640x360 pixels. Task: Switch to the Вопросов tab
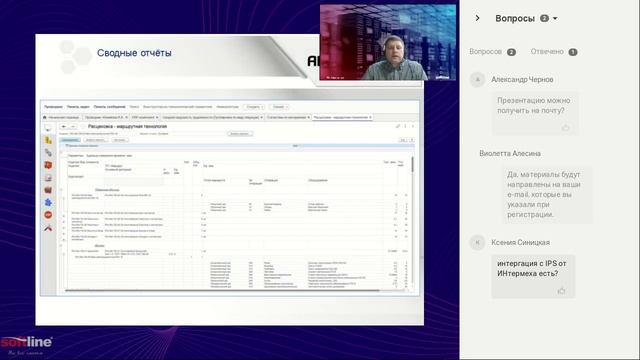click(492, 52)
